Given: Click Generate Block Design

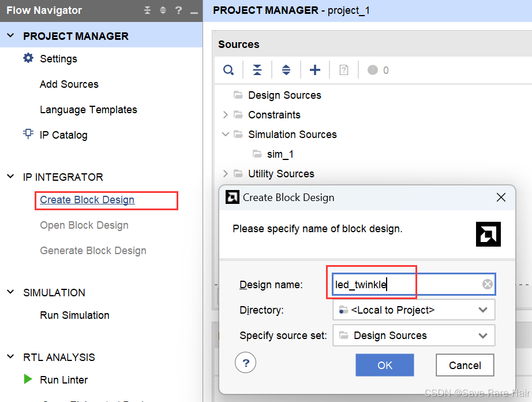Looking at the screenshot, I should click(93, 251).
